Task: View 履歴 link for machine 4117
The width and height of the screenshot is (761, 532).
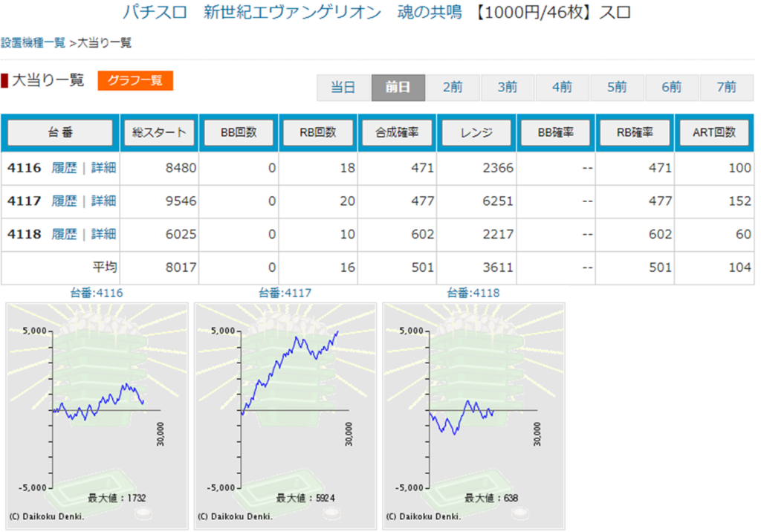Action: coord(64,201)
